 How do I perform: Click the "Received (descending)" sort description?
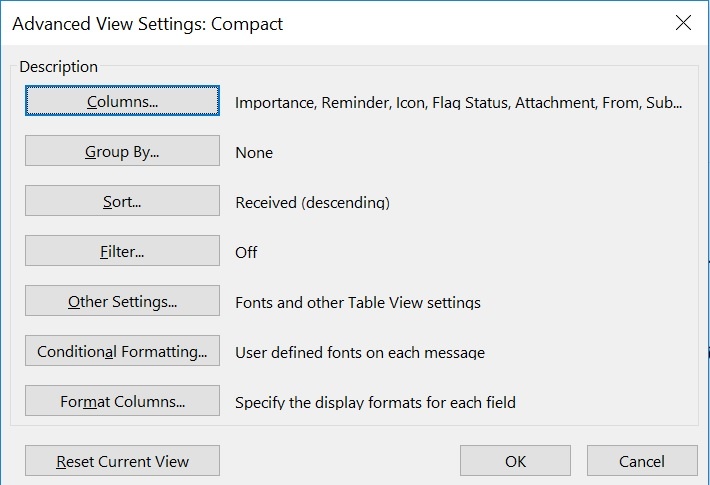[x=312, y=202]
